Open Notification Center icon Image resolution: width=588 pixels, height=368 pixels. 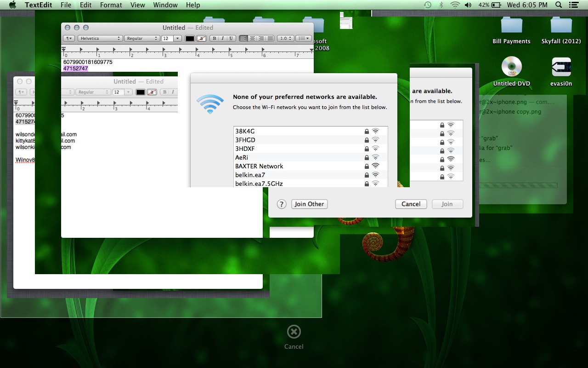pyautogui.click(x=573, y=5)
